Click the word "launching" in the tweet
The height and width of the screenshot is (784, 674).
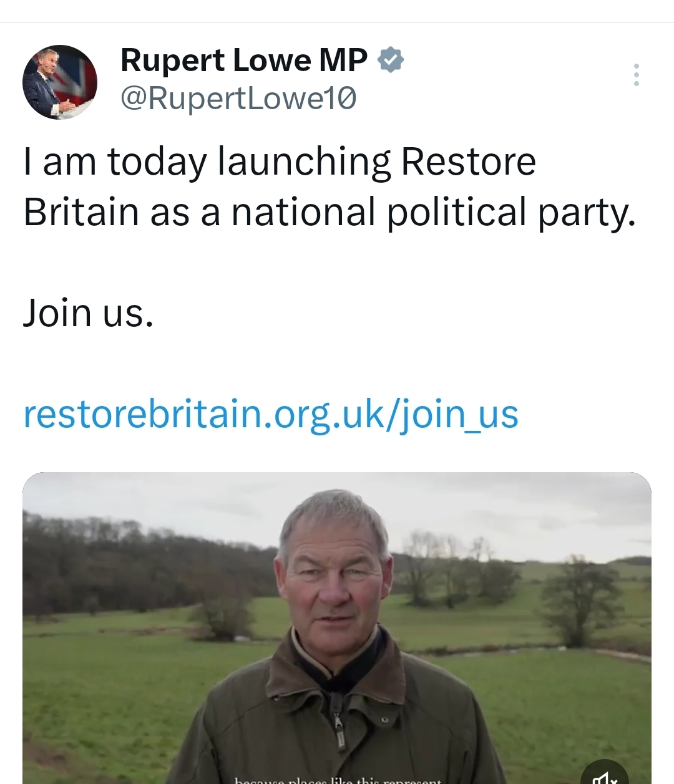304,162
